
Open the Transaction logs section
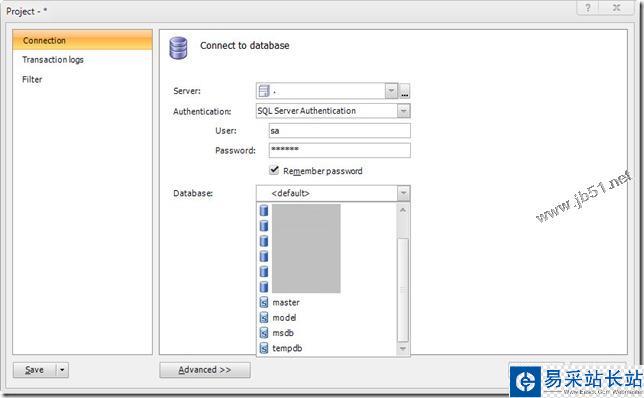53,60
